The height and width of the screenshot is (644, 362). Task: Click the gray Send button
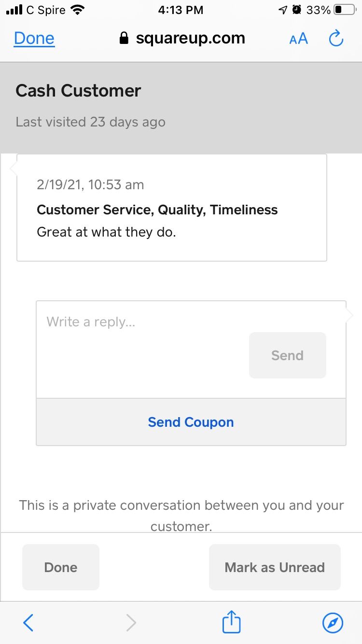pyautogui.click(x=288, y=355)
